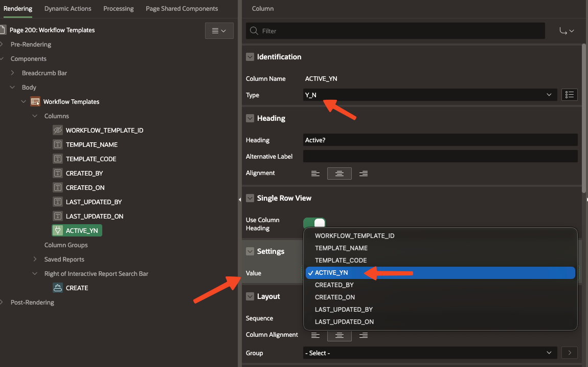Open the Type list of values button
The height and width of the screenshot is (367, 588).
click(x=569, y=95)
